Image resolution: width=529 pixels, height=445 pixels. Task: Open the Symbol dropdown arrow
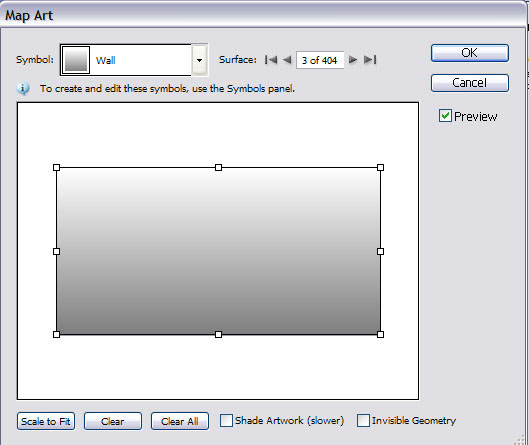coord(199,60)
